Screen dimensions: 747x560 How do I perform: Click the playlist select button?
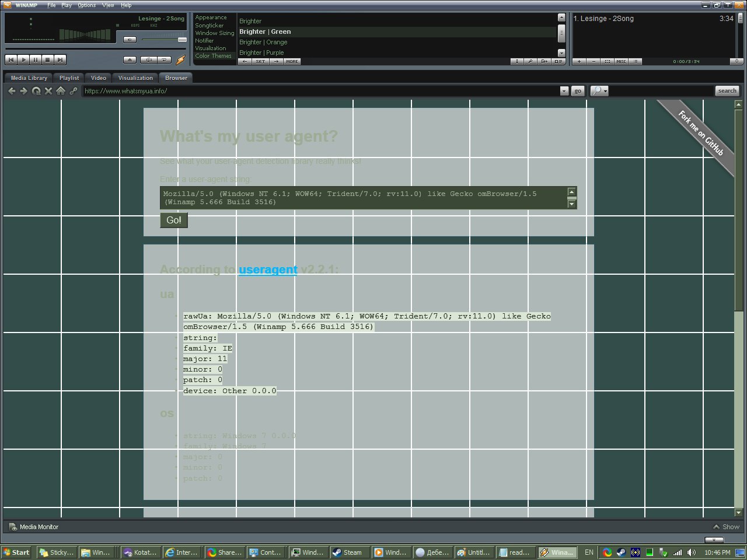coord(607,61)
